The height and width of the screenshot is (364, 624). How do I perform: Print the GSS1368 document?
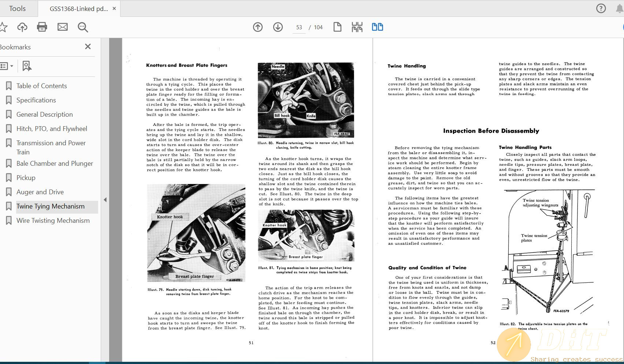(x=42, y=27)
